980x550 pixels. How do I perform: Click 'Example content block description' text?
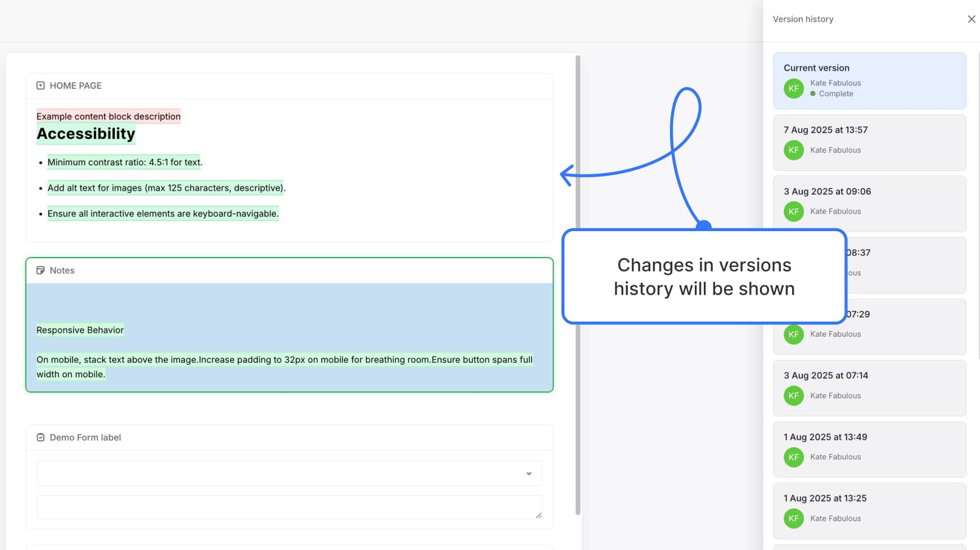click(109, 116)
